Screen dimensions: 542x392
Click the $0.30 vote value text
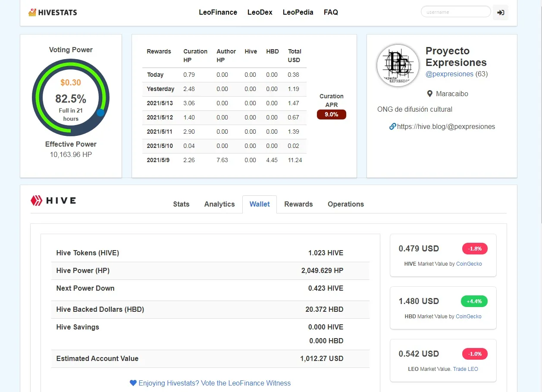pyautogui.click(x=71, y=82)
